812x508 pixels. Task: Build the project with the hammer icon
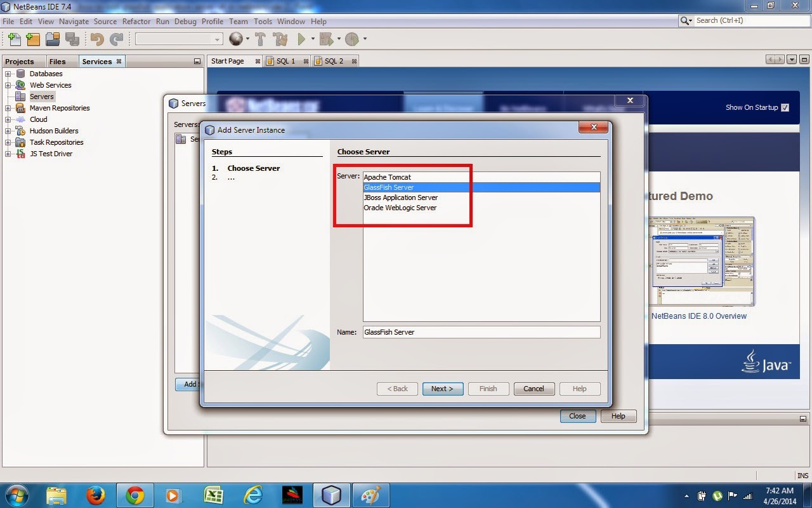[x=260, y=39]
